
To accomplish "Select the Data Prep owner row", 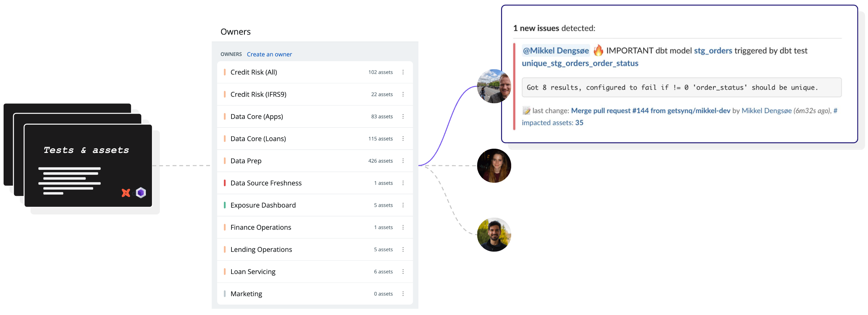I will point(315,161).
